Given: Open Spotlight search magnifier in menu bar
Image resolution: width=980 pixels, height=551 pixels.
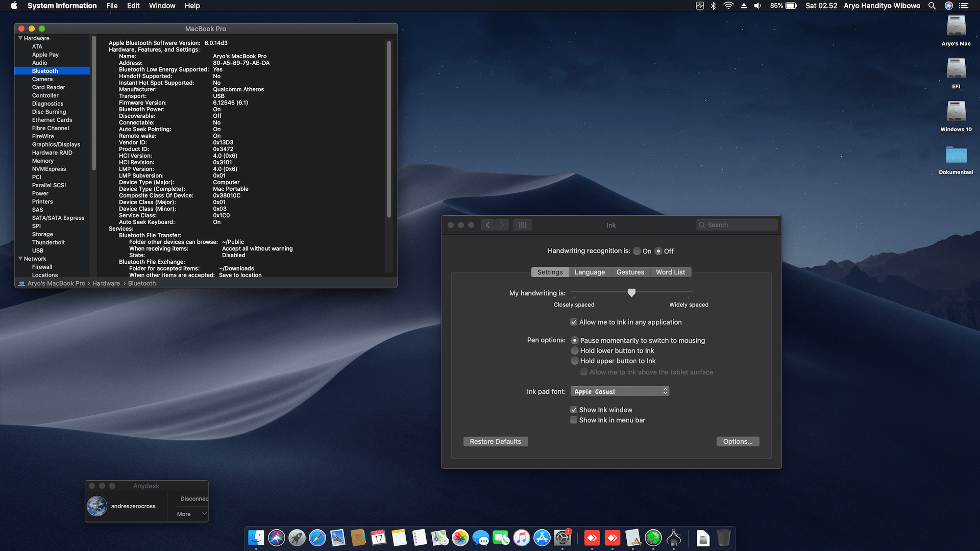Looking at the screenshot, I should (x=932, y=6).
